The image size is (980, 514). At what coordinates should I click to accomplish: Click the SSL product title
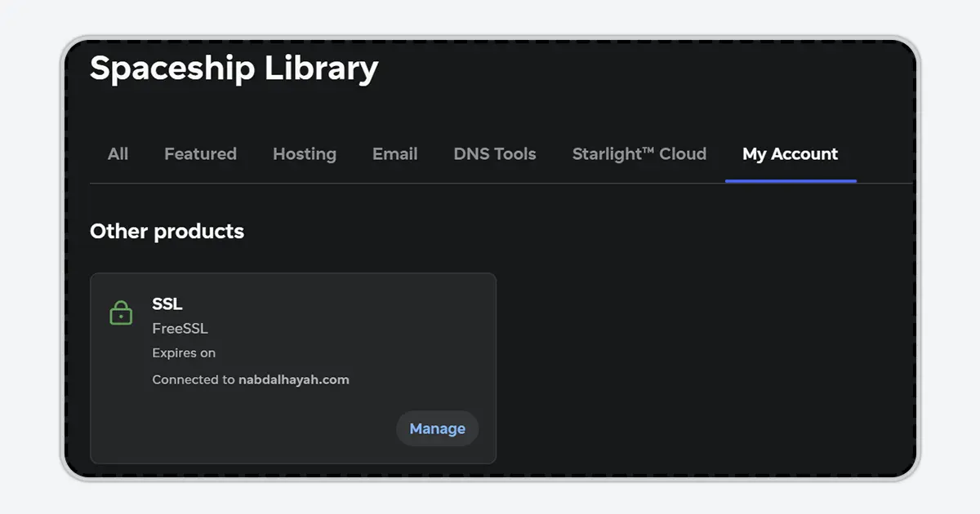167,304
